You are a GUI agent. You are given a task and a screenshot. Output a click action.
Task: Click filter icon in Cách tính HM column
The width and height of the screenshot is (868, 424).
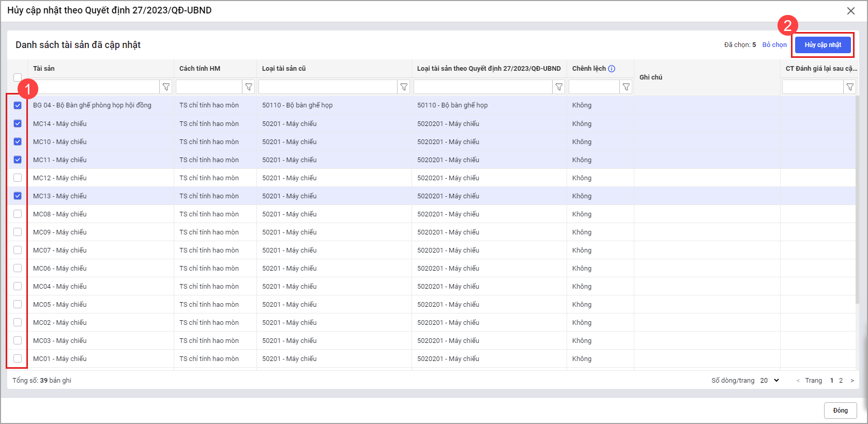[249, 87]
